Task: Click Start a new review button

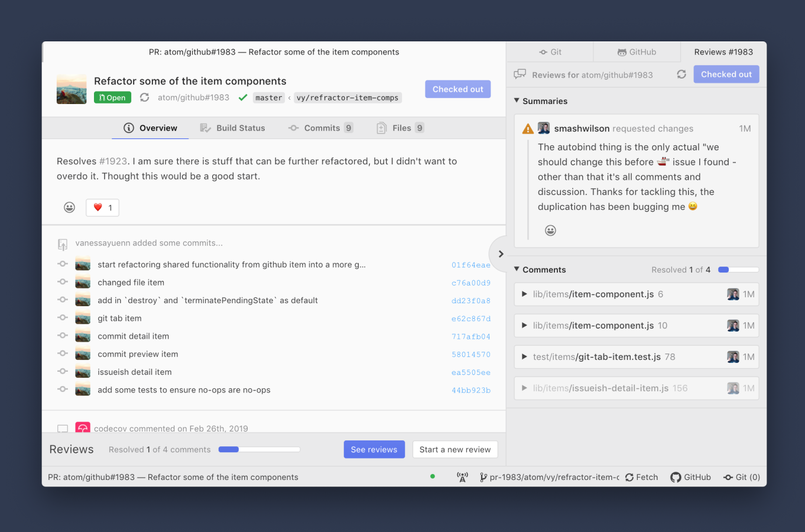Action: pos(455,449)
